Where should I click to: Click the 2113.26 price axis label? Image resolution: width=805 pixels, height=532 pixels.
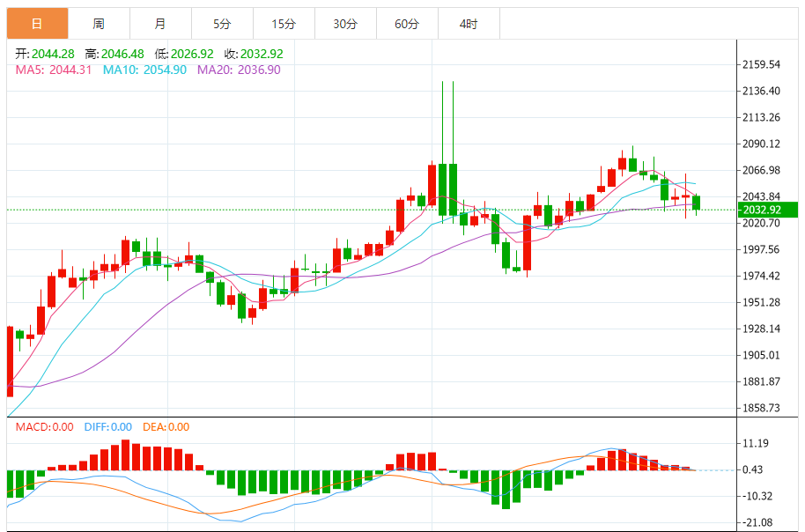point(761,118)
